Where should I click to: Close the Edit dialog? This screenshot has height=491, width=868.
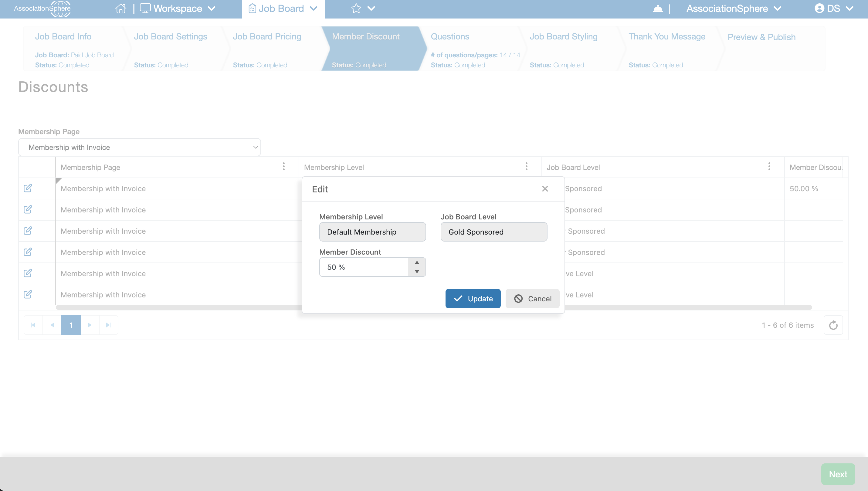pos(545,189)
